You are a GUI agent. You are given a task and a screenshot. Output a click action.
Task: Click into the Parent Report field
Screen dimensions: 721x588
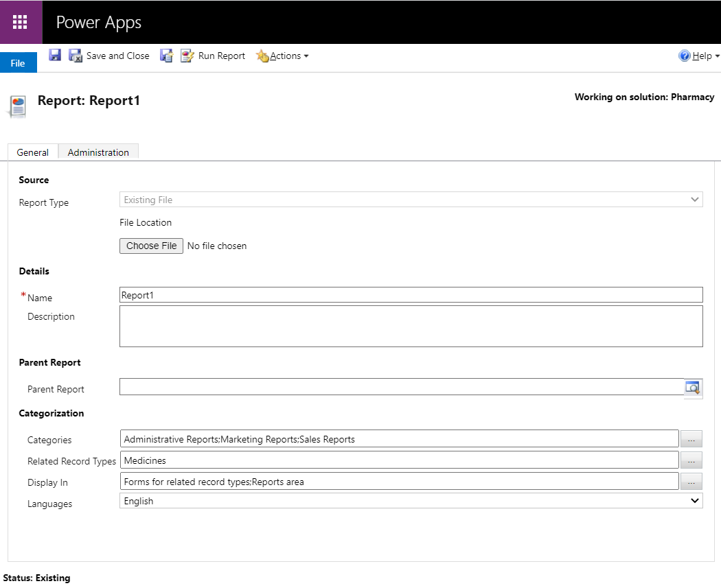click(x=402, y=387)
